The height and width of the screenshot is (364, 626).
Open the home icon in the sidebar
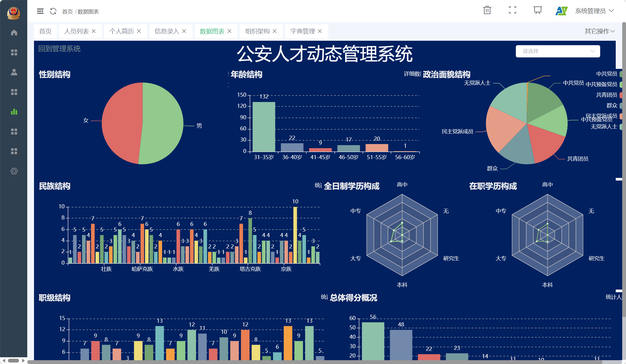14,33
